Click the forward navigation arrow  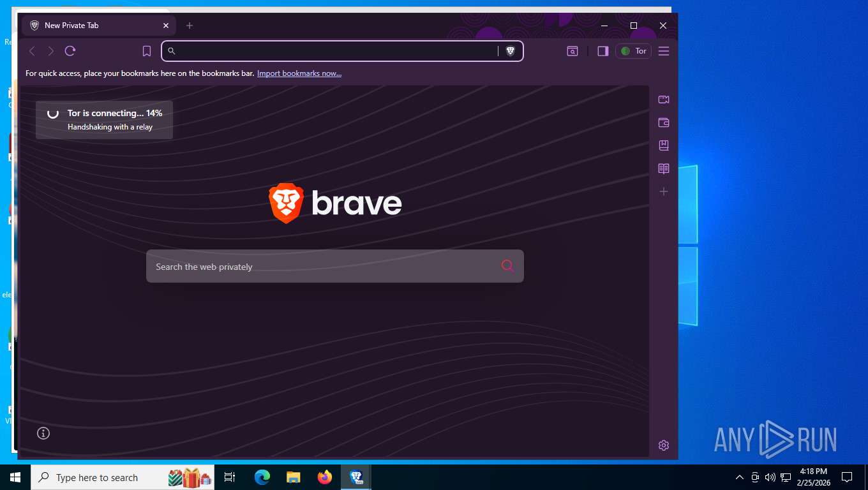(x=51, y=51)
